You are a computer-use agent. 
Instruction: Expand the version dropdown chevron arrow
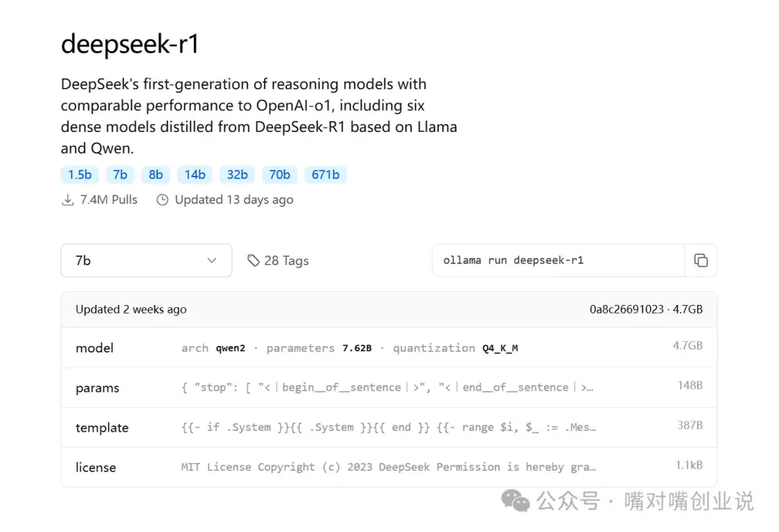(211, 260)
